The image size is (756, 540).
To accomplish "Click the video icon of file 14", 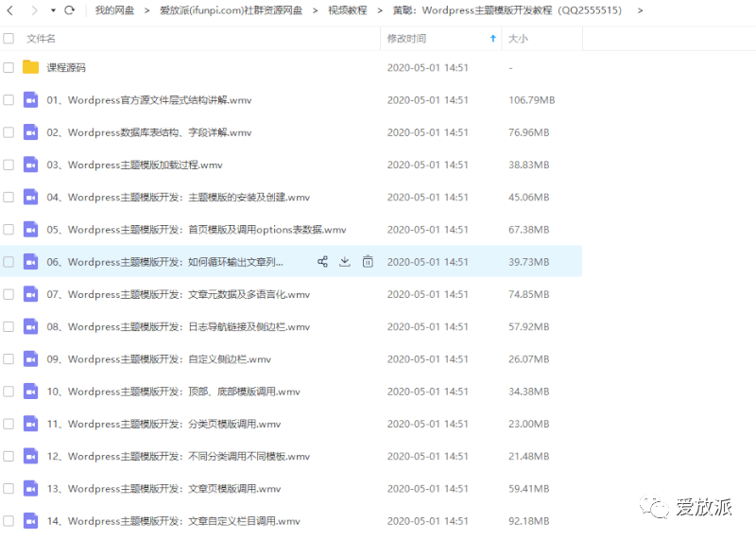I will pyautogui.click(x=31, y=521).
